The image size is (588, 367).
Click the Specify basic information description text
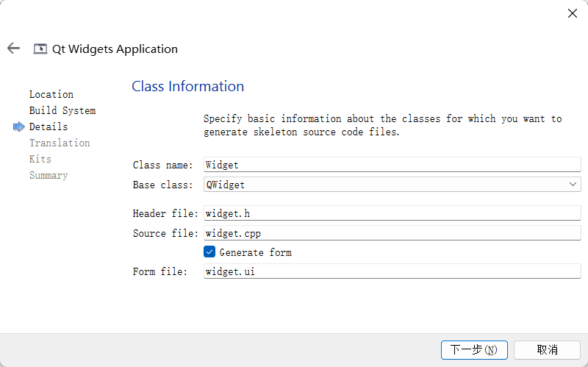382,125
